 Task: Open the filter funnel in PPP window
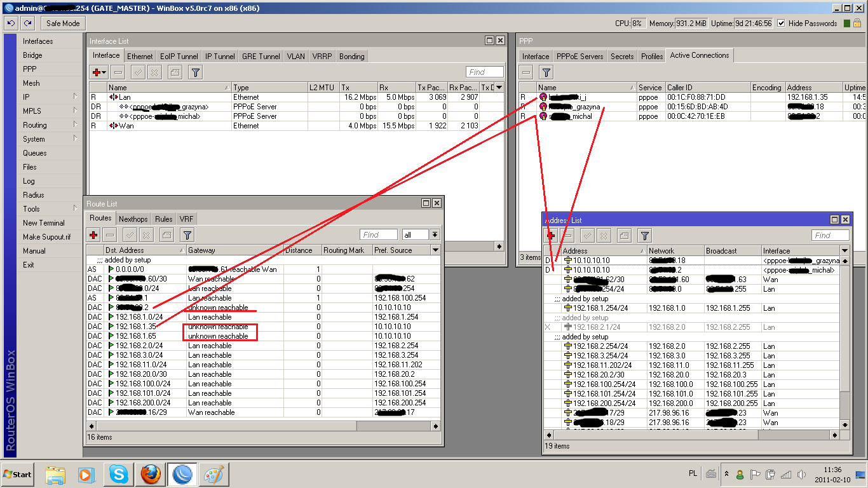click(546, 72)
